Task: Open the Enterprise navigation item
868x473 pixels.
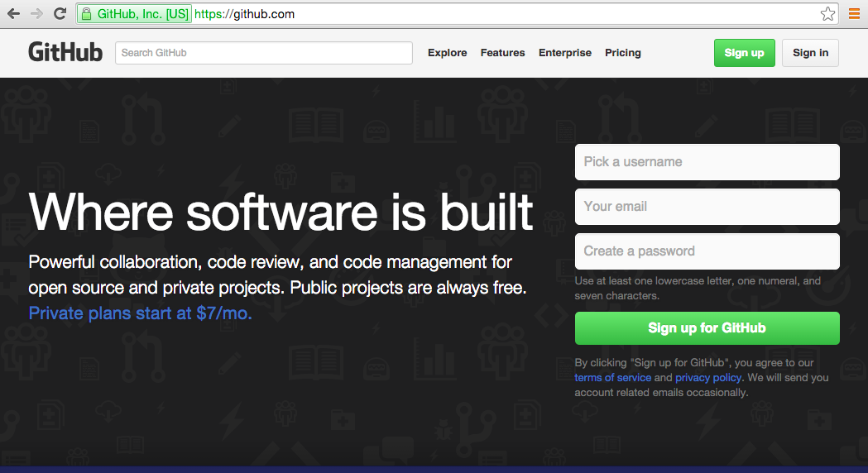Action: tap(564, 53)
